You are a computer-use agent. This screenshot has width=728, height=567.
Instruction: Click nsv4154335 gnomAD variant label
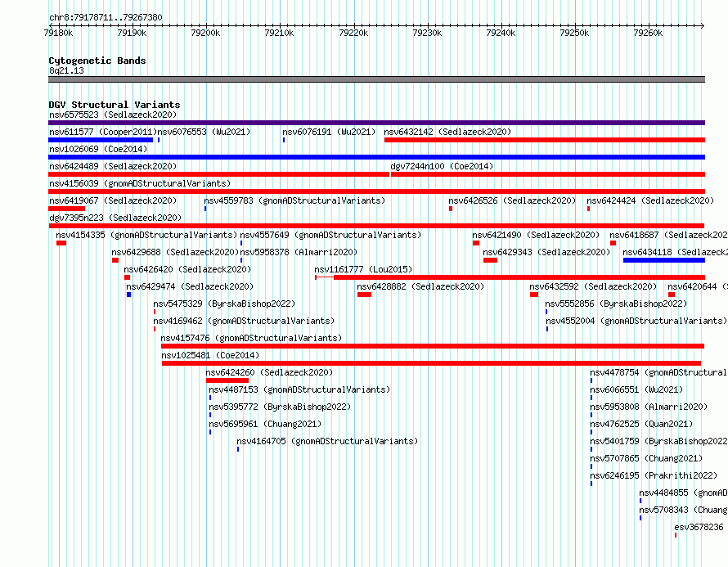(146, 235)
